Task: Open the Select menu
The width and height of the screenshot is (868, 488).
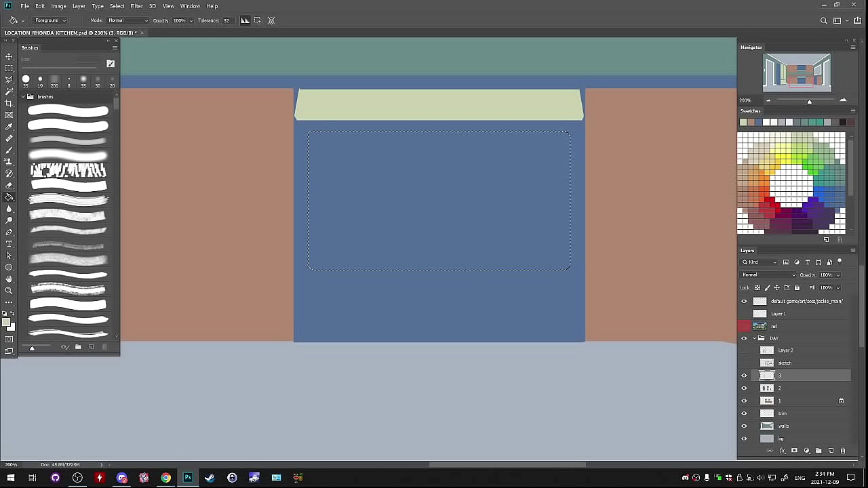Action: (117, 6)
